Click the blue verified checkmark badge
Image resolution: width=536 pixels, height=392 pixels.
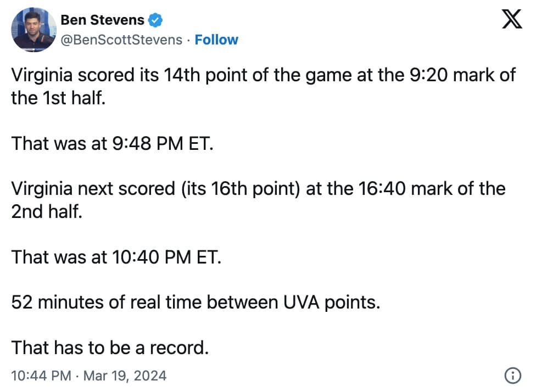[155, 19]
